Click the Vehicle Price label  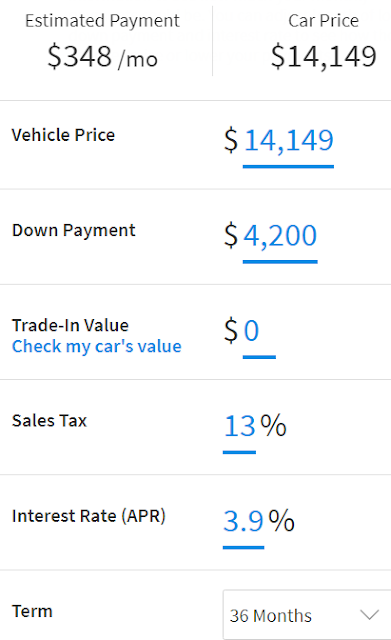pos(63,135)
